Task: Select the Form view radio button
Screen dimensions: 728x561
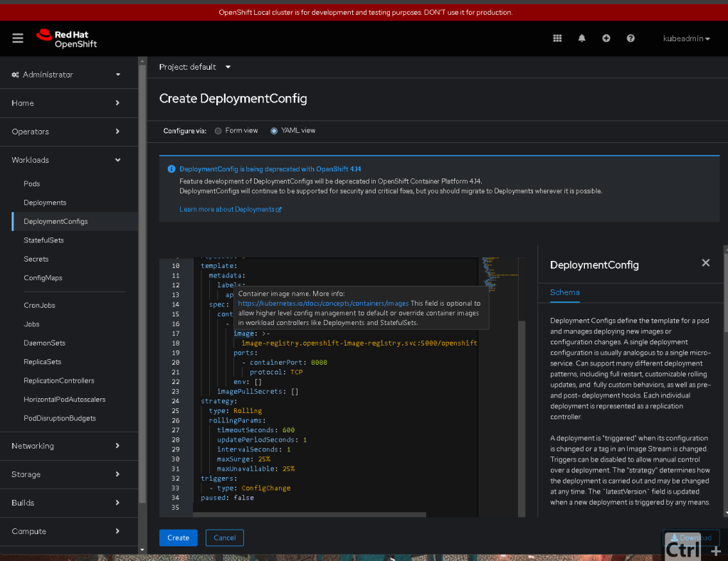Action: (218, 131)
